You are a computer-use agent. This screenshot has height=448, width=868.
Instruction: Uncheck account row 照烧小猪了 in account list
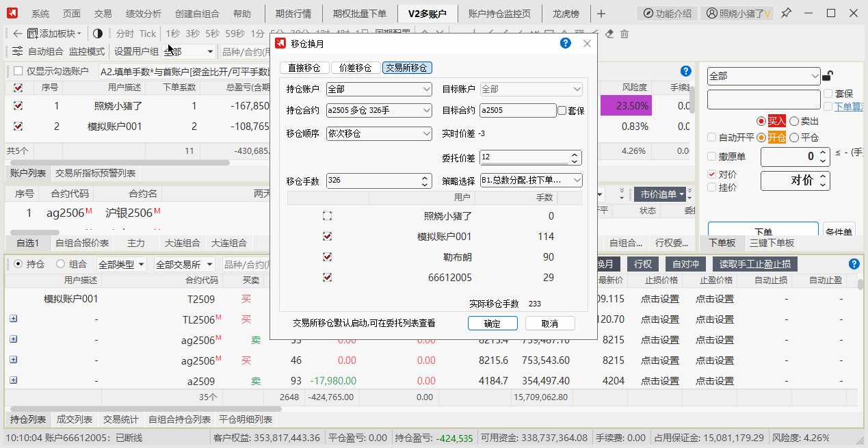tap(18, 106)
